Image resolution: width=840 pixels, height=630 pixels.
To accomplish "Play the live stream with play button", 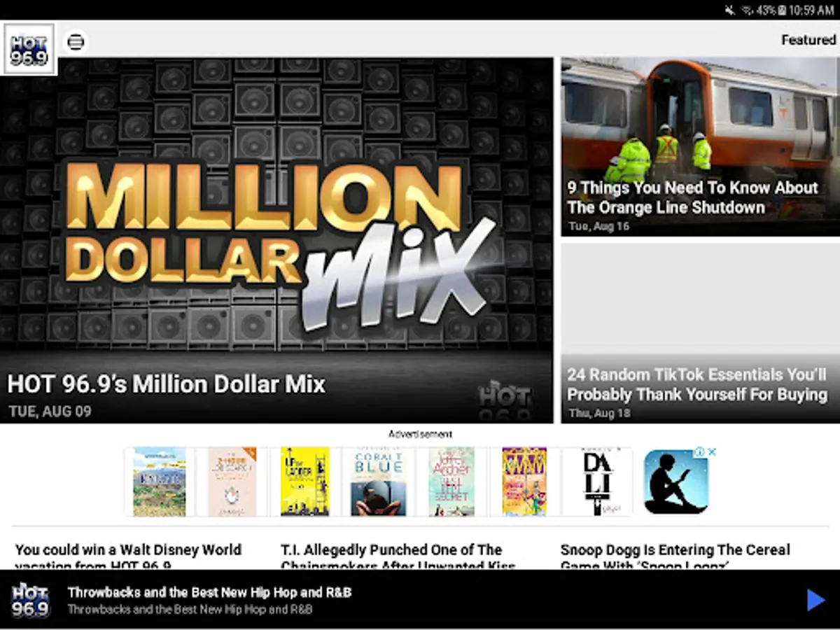I will coord(815,600).
